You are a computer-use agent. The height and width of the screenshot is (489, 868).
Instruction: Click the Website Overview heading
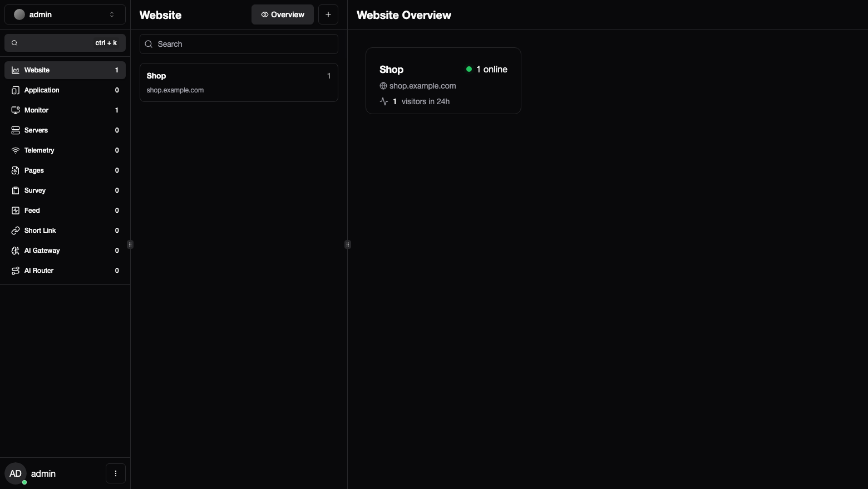coord(404,15)
